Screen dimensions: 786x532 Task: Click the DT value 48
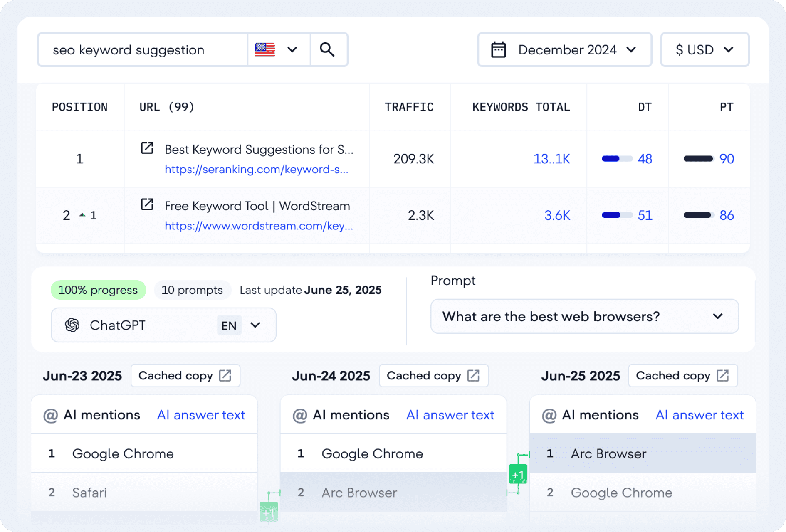tap(645, 159)
